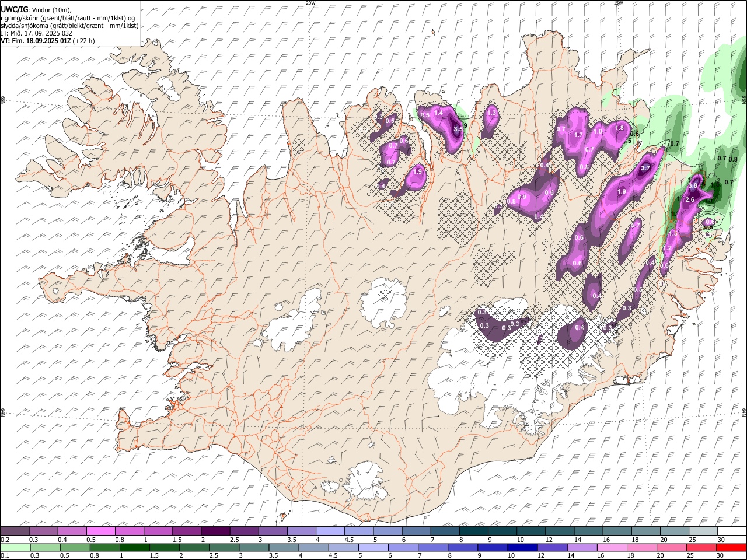Click the 2.6 precipitation value on map
Image resolution: width=747 pixels, height=560 pixels.
[x=689, y=199]
